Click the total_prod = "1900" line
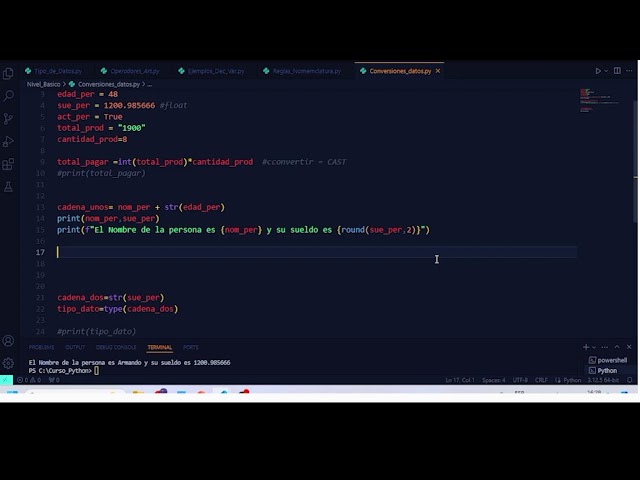This screenshot has height=480, width=640. (101, 128)
